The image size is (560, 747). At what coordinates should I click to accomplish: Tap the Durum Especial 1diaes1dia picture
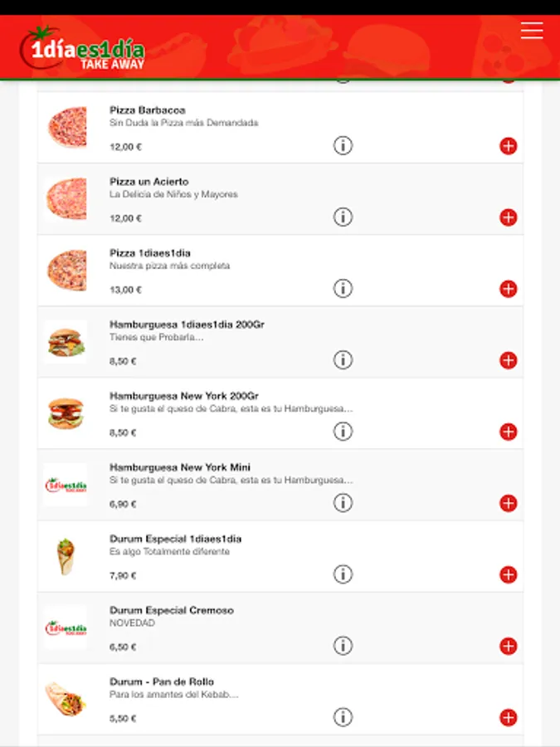pos(66,556)
